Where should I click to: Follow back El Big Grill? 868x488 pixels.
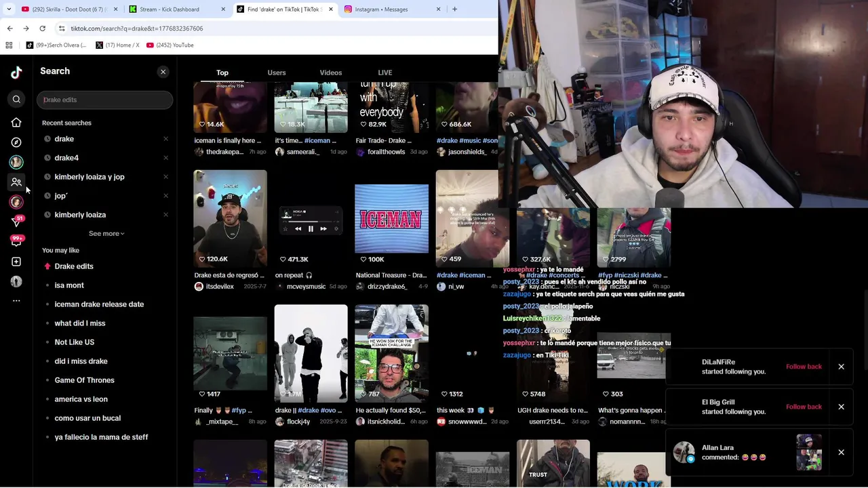[804, 407]
